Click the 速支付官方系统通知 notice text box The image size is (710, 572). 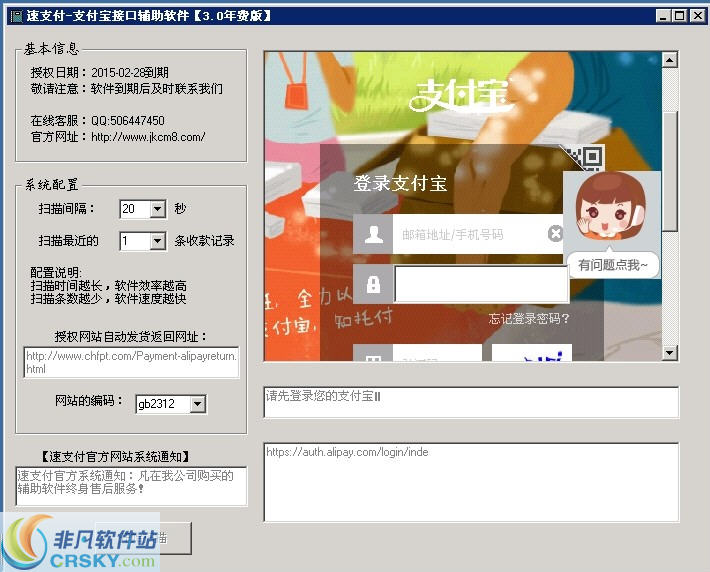[x=131, y=486]
